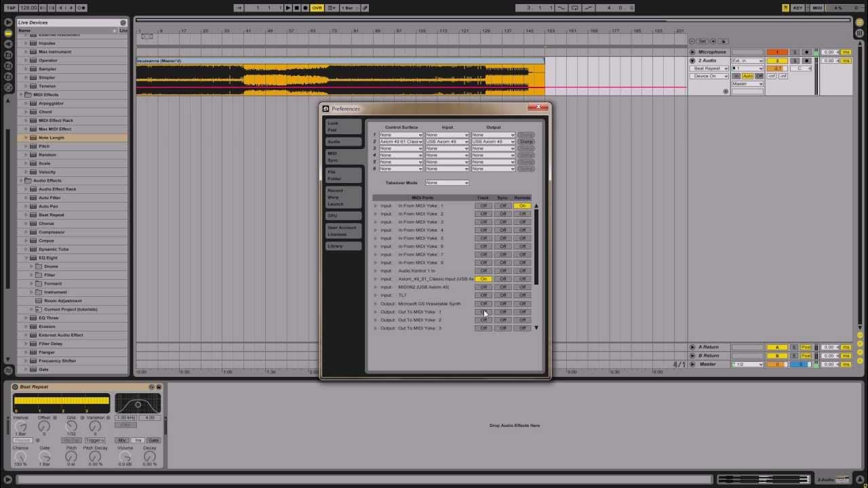
Task: Collapse the Audio Effects folder
Action: click(21, 181)
